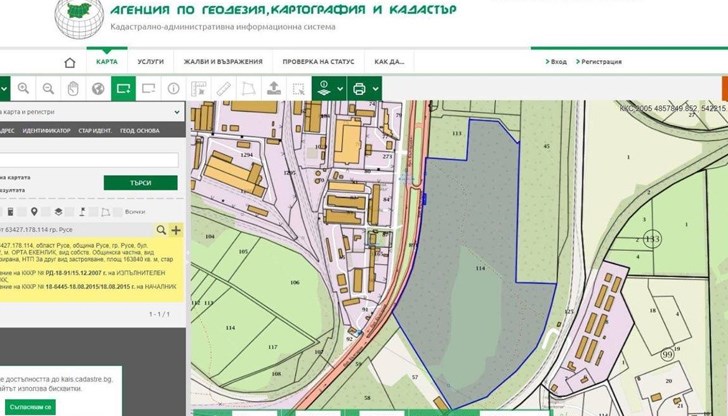Open the dropdown arrow beside the printer

(x=376, y=89)
